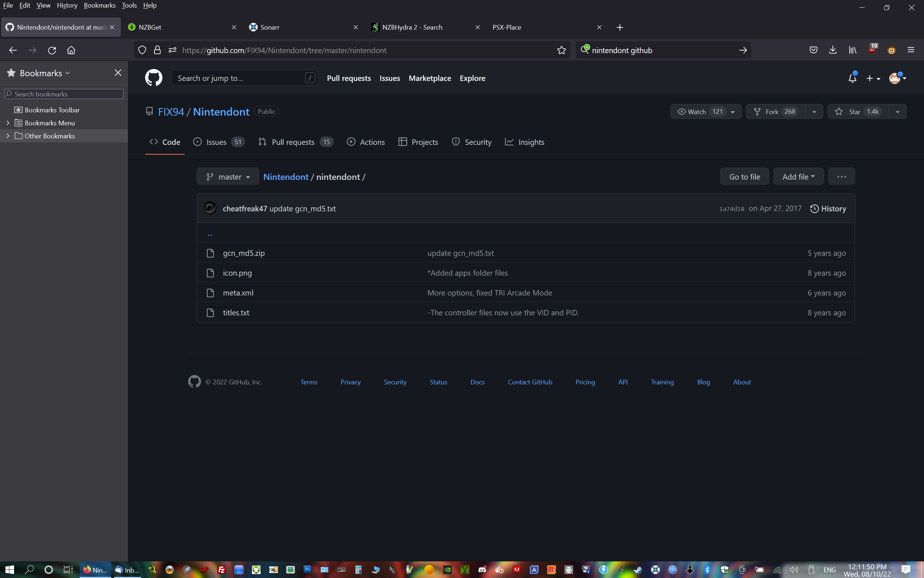Go to the Firefox home page
Image resolution: width=924 pixels, height=578 pixels.
click(71, 50)
